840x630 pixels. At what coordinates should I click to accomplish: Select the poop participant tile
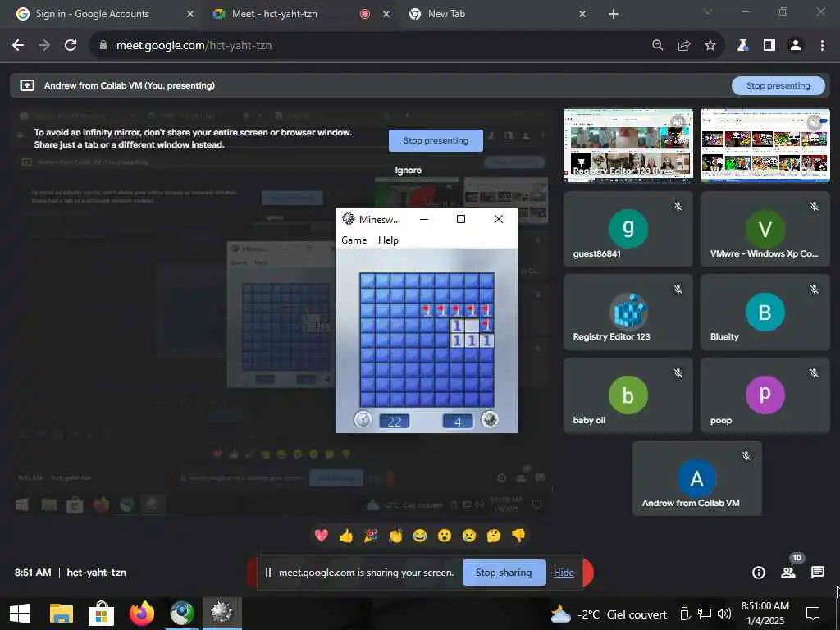[x=765, y=395]
